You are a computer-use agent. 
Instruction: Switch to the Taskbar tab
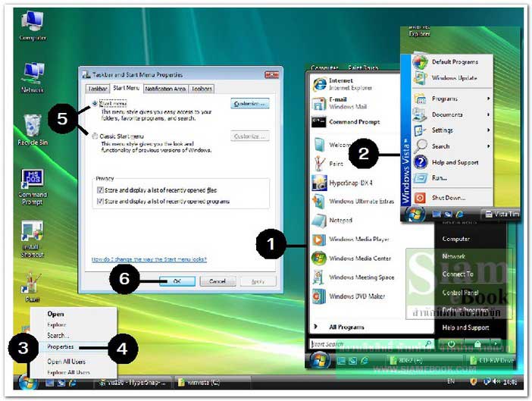coord(98,89)
